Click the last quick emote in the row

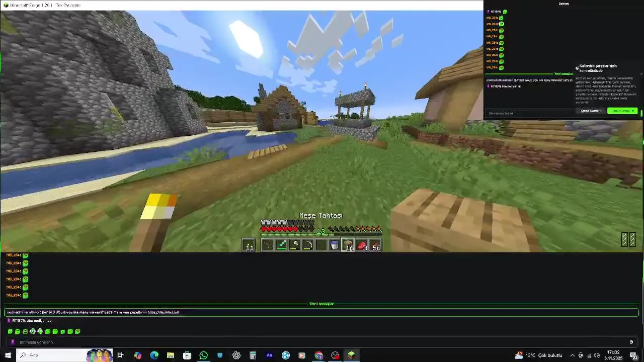pos(77,331)
